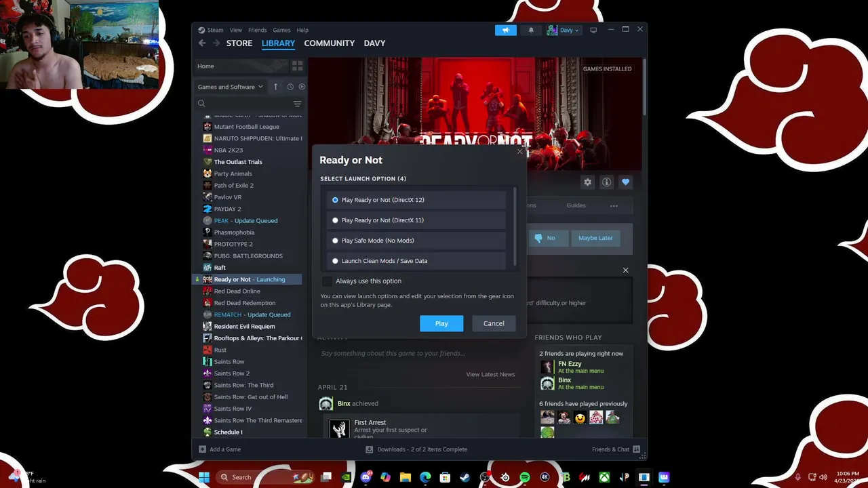Open the Steam menu
The image size is (868, 488).
pyautogui.click(x=215, y=30)
